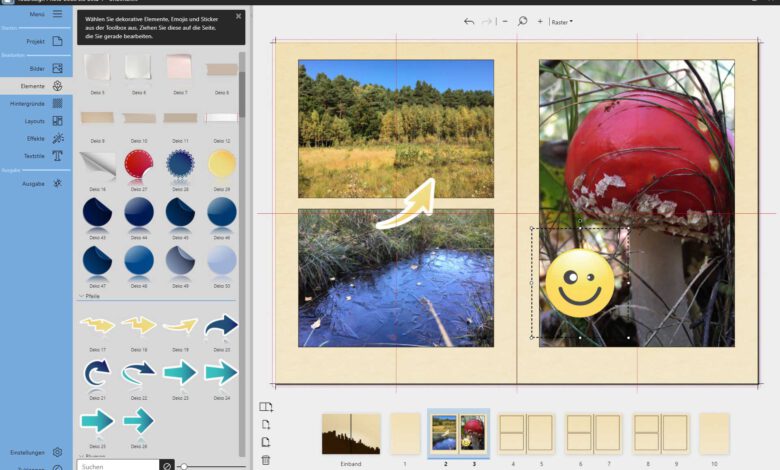
Task: Select light blue round sticker Deko 50
Action: click(222, 260)
